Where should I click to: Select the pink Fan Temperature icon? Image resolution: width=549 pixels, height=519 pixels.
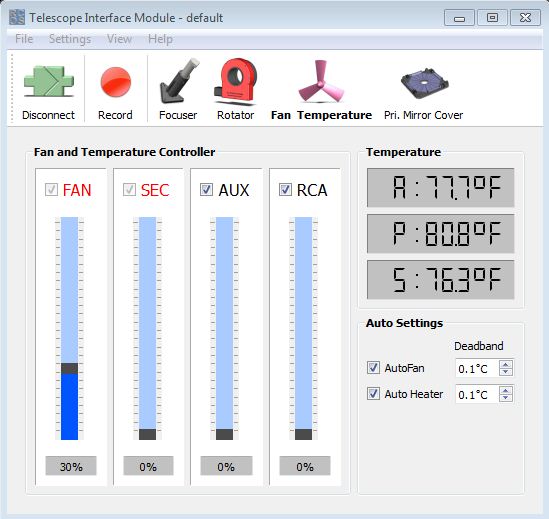tap(321, 81)
